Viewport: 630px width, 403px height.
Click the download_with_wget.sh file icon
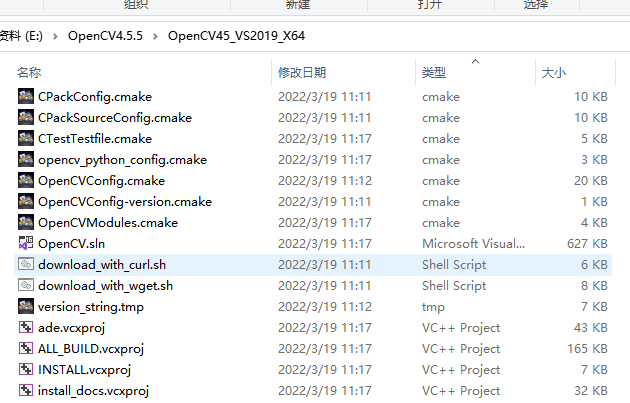(26, 285)
